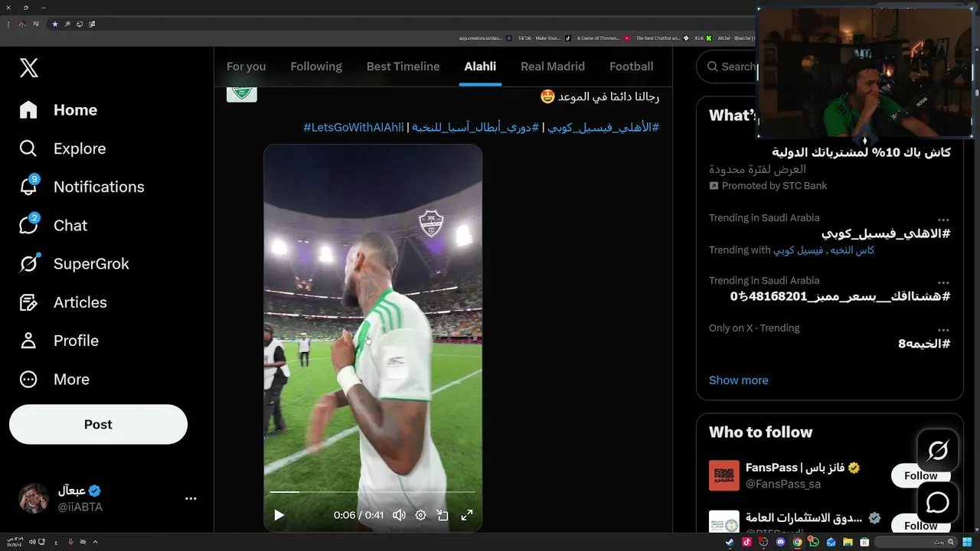Open video settings gear icon

420,515
